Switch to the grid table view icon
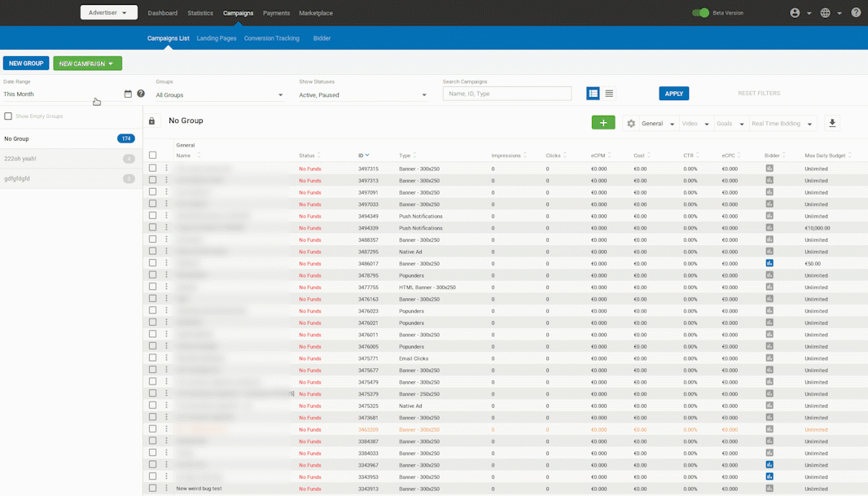 point(593,94)
